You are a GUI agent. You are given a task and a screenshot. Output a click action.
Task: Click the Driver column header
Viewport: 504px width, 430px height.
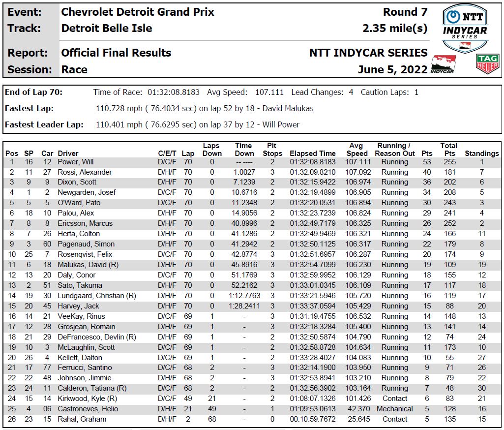(x=68, y=154)
